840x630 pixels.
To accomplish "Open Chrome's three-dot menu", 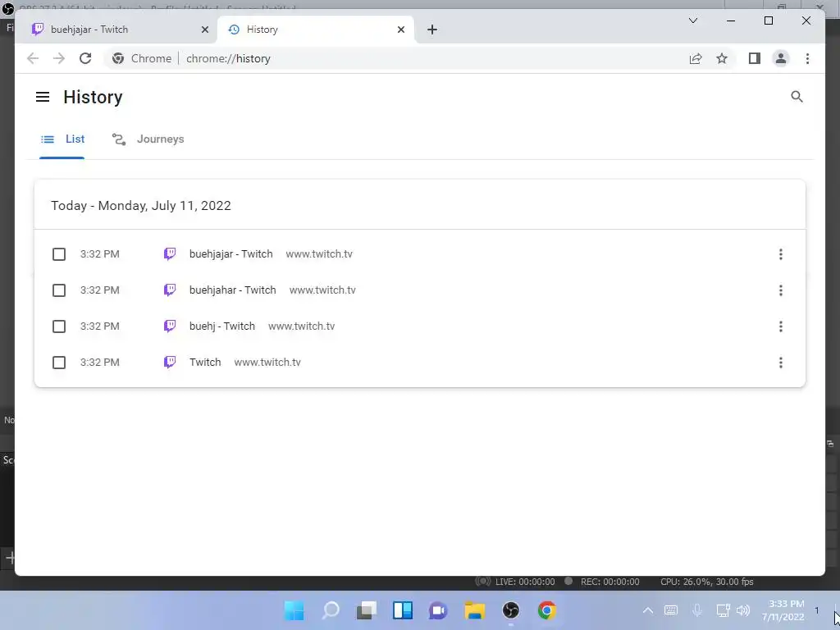I will click(807, 58).
